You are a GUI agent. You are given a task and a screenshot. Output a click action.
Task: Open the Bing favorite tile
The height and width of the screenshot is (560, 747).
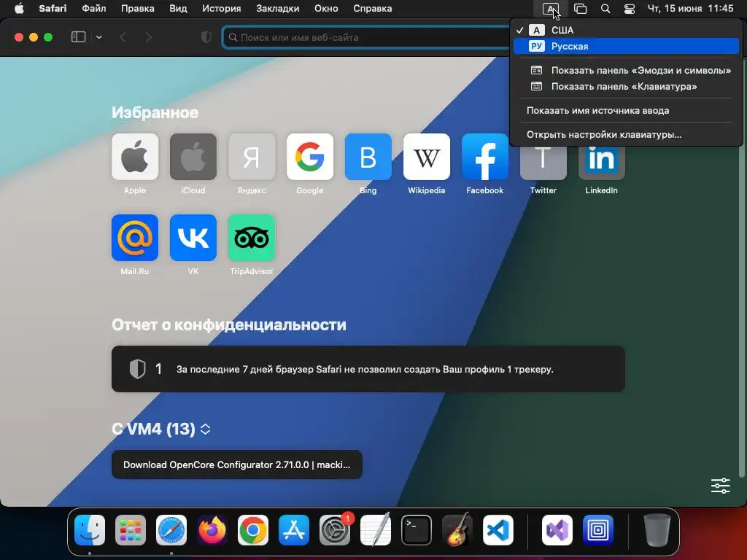(368, 157)
